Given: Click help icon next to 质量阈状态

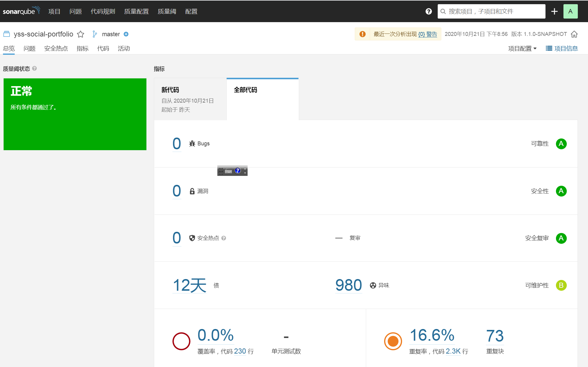Looking at the screenshot, I should (x=34, y=68).
